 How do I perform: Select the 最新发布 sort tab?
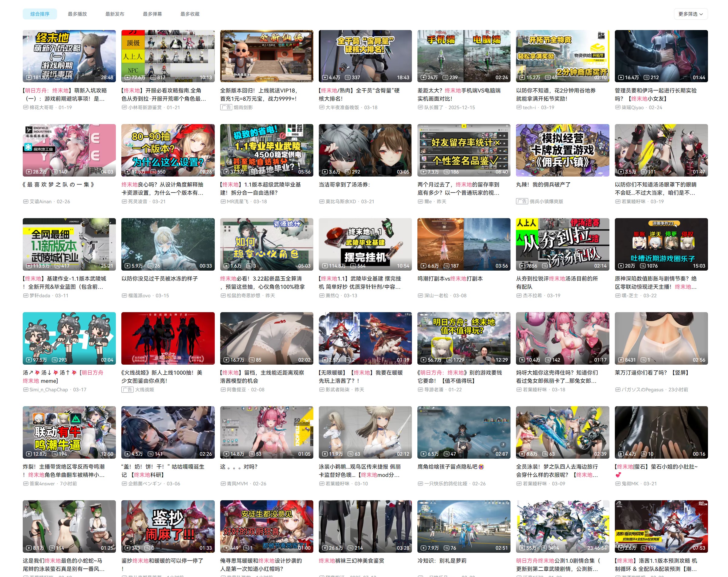pyautogui.click(x=115, y=14)
